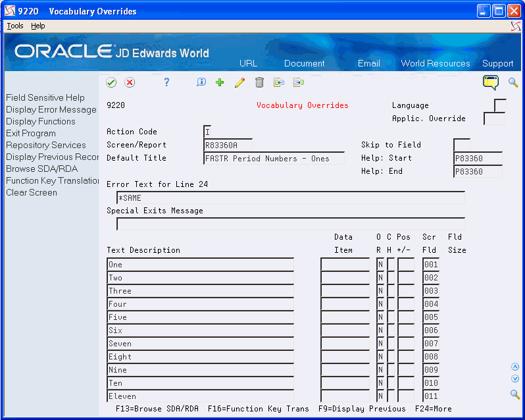Screen dimensions: 525x420
Task: Open the World Resources link
Action: coord(436,63)
